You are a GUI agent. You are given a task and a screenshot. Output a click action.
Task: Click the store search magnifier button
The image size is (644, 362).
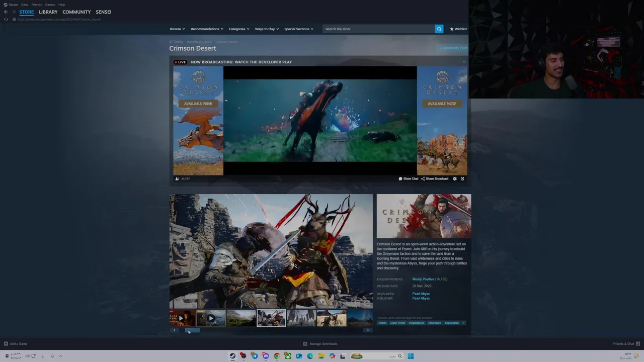(439, 29)
